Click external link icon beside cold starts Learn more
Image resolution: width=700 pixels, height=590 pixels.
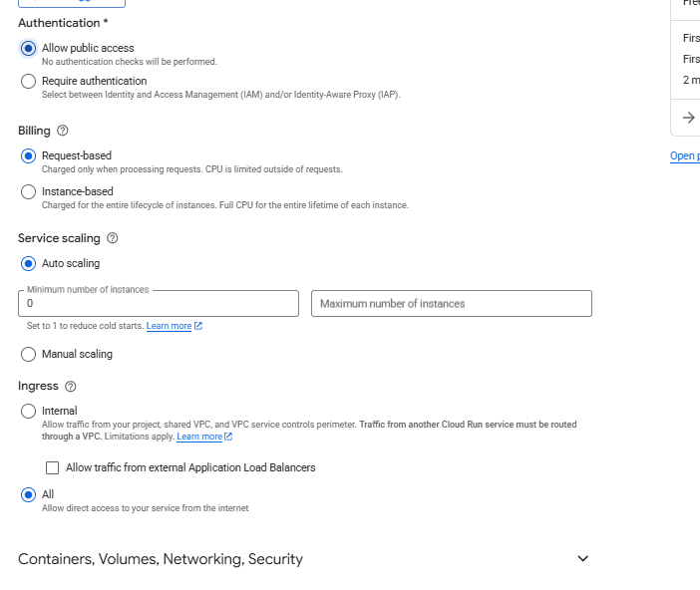pos(198,326)
